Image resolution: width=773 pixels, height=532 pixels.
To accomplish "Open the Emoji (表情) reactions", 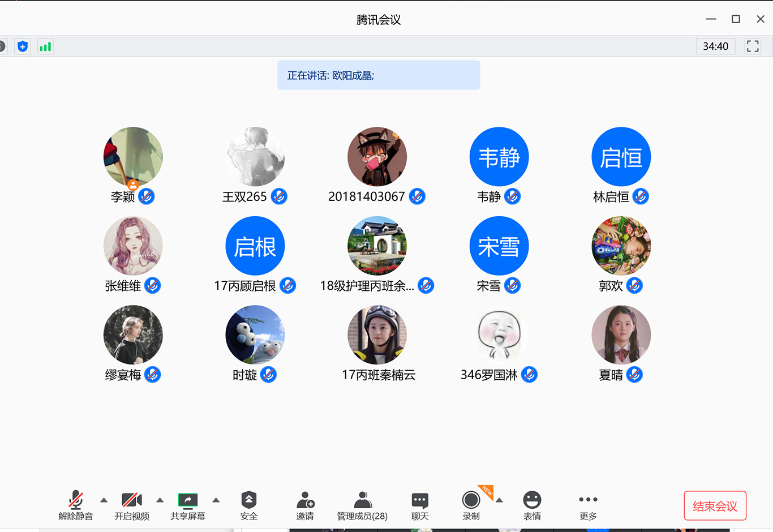I will click(x=532, y=505).
